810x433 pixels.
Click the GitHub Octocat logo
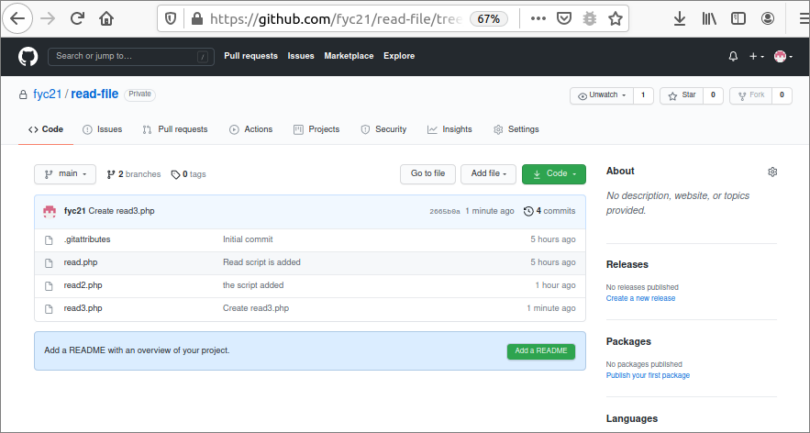pos(28,56)
